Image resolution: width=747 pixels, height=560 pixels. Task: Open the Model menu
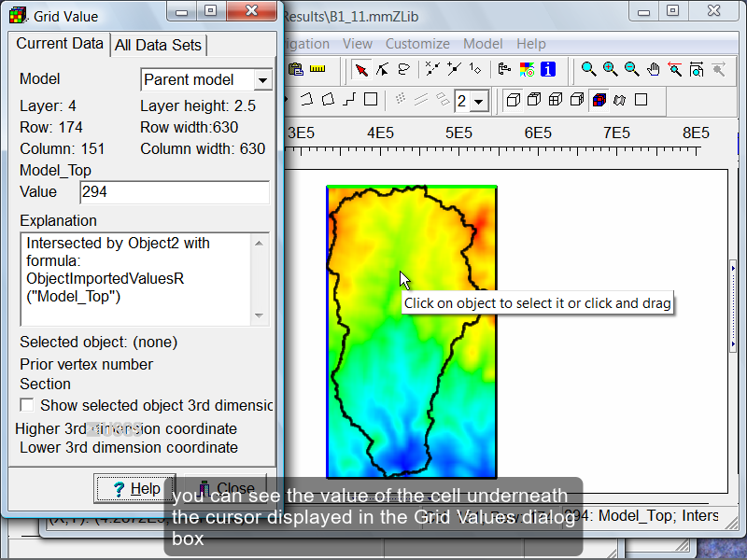483,44
